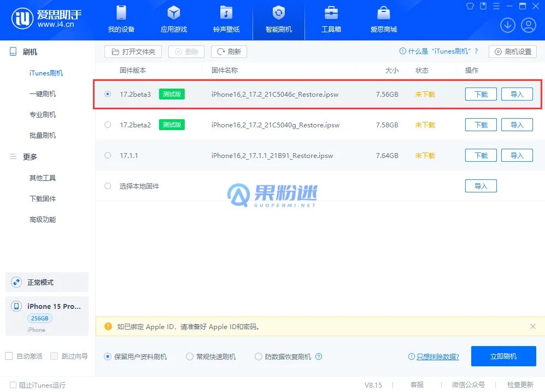
Task: Click the feedback bookmark icon in title bar
Action: point(483,6)
